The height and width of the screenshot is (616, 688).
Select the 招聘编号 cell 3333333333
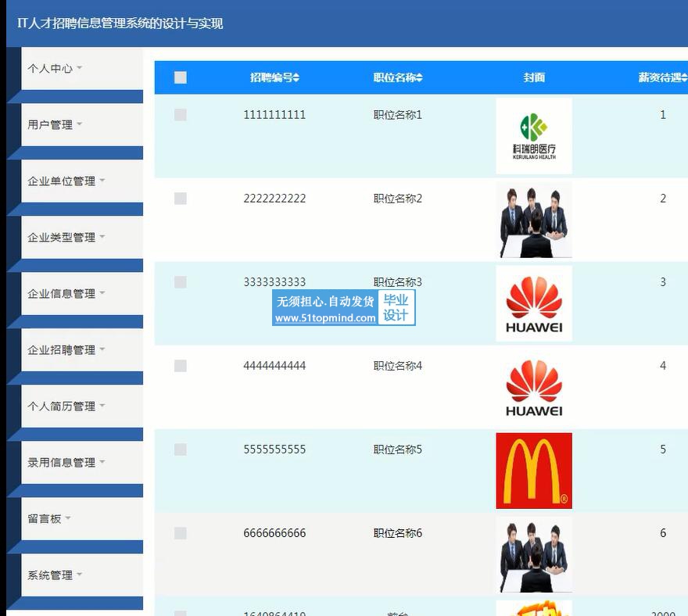(274, 282)
